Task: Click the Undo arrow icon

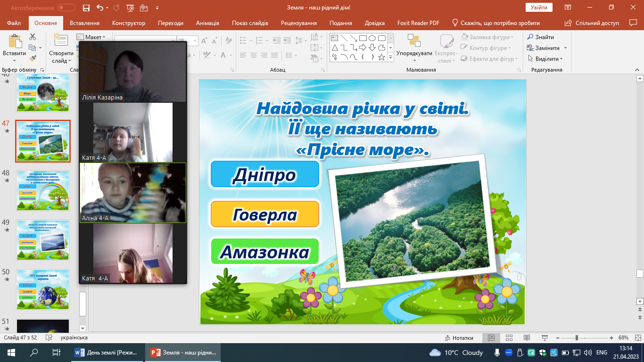Action: tap(99, 8)
